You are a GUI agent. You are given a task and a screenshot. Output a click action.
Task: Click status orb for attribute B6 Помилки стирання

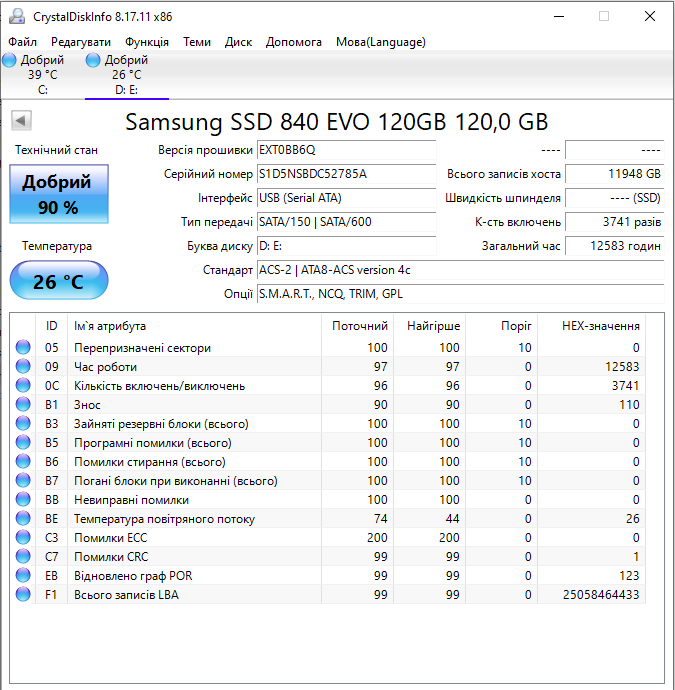coord(23,461)
